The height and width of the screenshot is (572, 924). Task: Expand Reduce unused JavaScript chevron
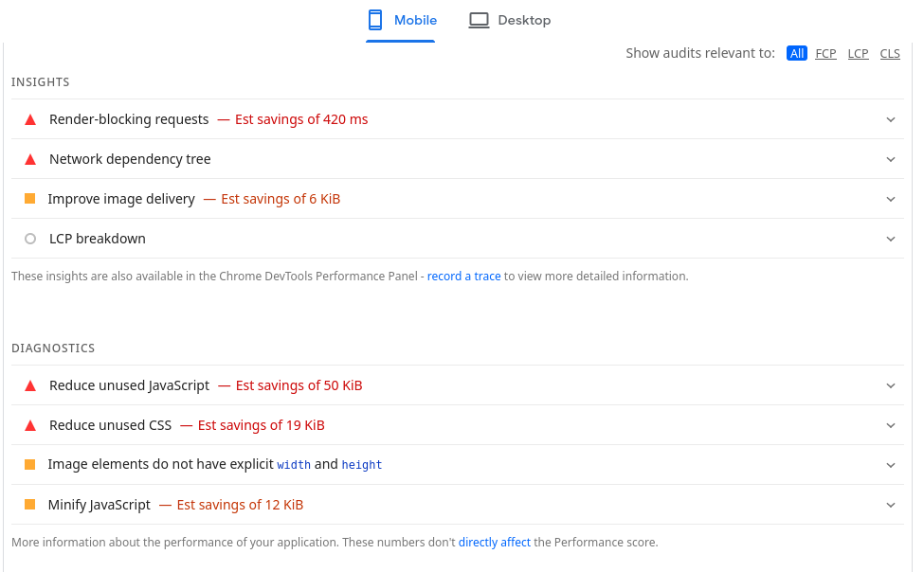click(891, 385)
